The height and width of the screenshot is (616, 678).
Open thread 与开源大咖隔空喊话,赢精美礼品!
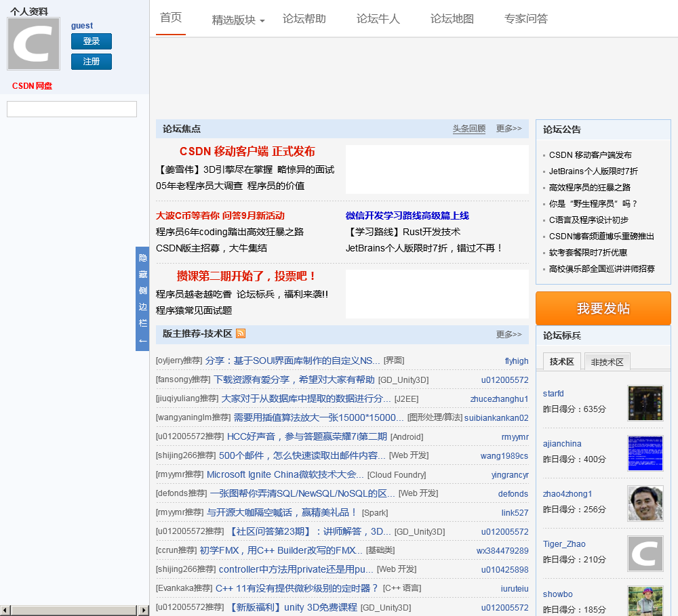[282, 512]
